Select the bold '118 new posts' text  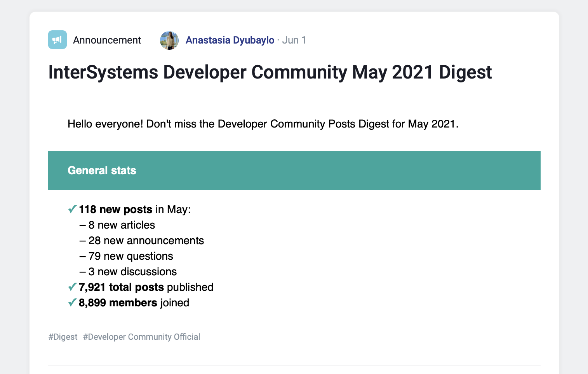[115, 210]
